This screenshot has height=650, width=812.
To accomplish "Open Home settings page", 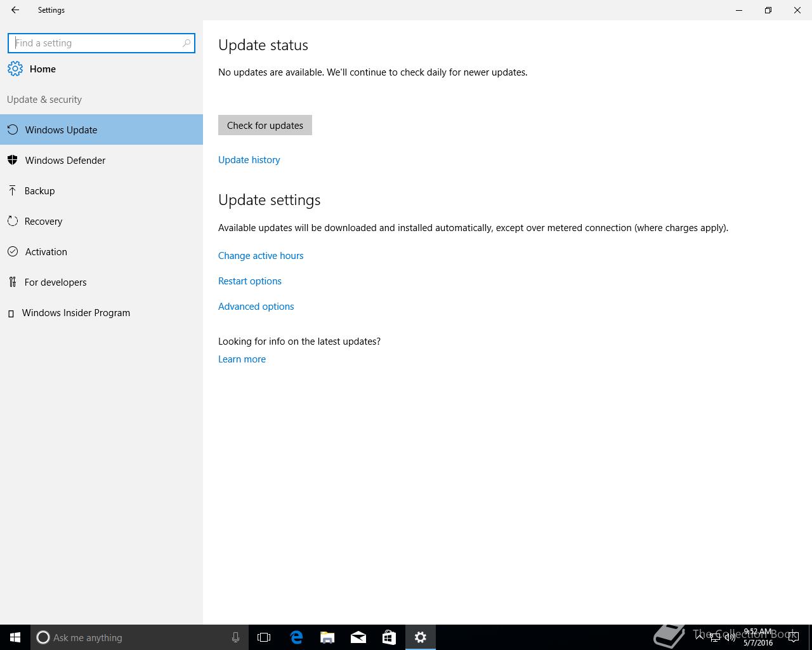I will pyautogui.click(x=101, y=69).
